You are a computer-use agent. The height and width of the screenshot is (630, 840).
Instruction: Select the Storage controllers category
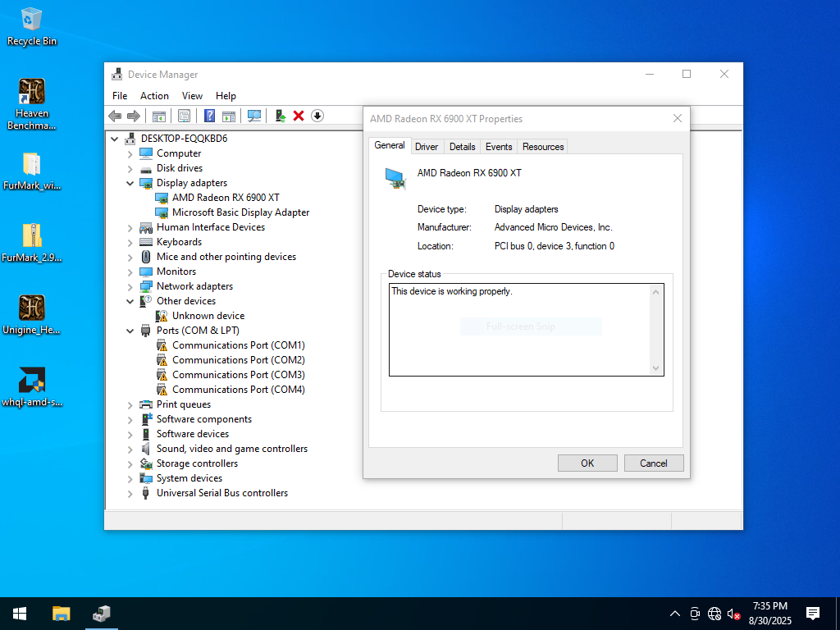pos(197,464)
